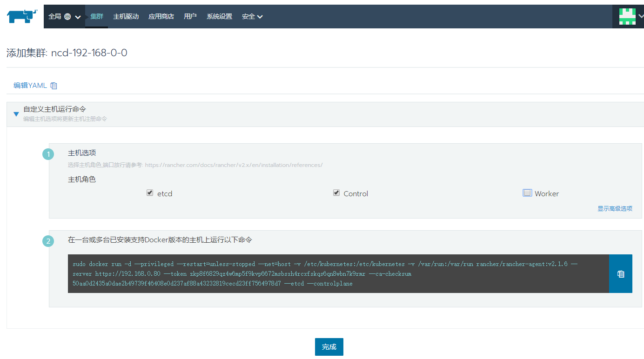Image resolution: width=644 pixels, height=359 pixels.
Task: Expand the avatar dropdown arrow
Action: 641,16
